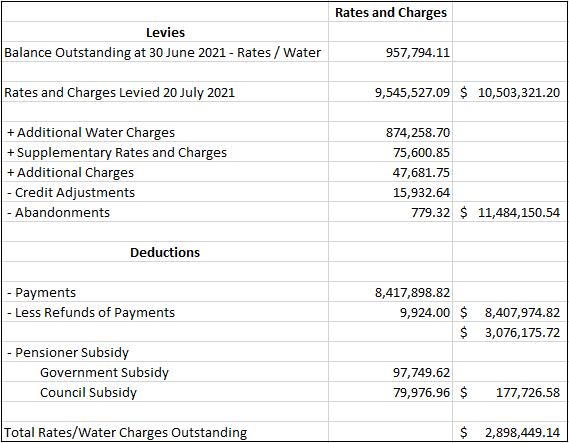This screenshot has width=569, height=443.
Task: Click the Total Rates/Water Charges Outstanding amount
Action: [510, 432]
